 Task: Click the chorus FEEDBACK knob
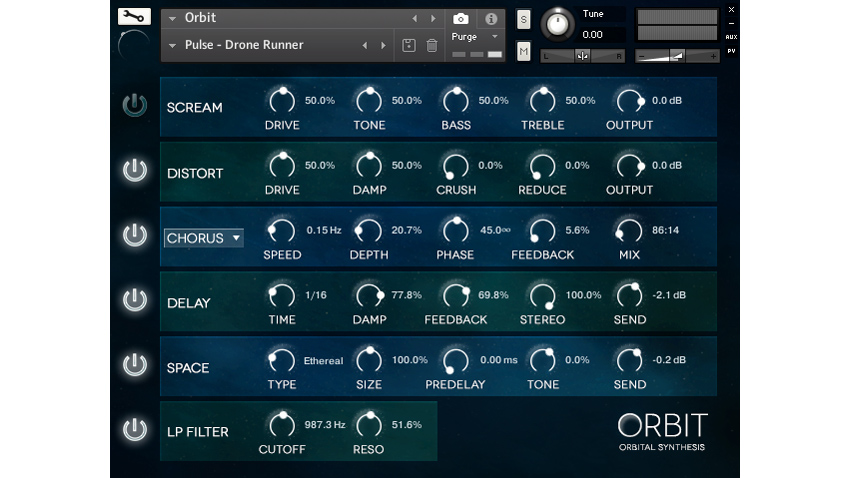542,231
